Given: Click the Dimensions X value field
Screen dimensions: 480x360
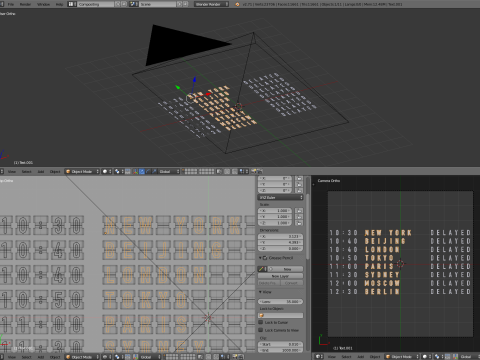Looking at the screenshot, I should pyautogui.click(x=281, y=236).
